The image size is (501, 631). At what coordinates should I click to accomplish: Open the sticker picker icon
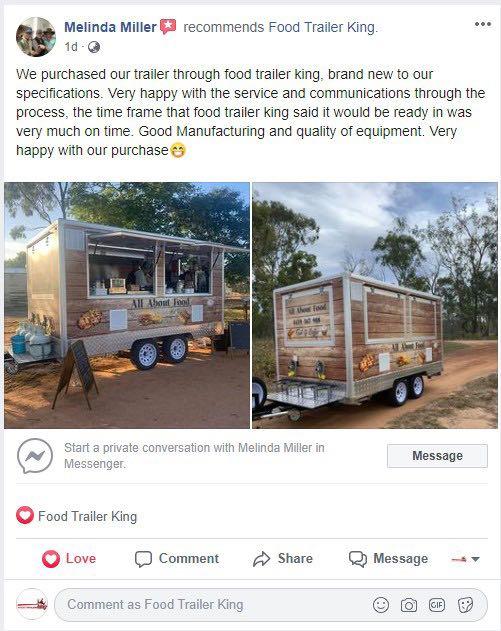[x=465, y=605]
